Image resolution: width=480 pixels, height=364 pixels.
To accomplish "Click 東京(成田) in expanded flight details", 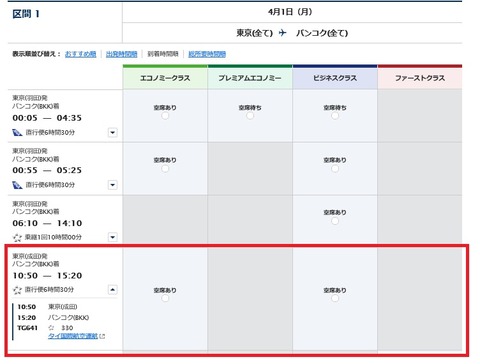I will point(63,306).
